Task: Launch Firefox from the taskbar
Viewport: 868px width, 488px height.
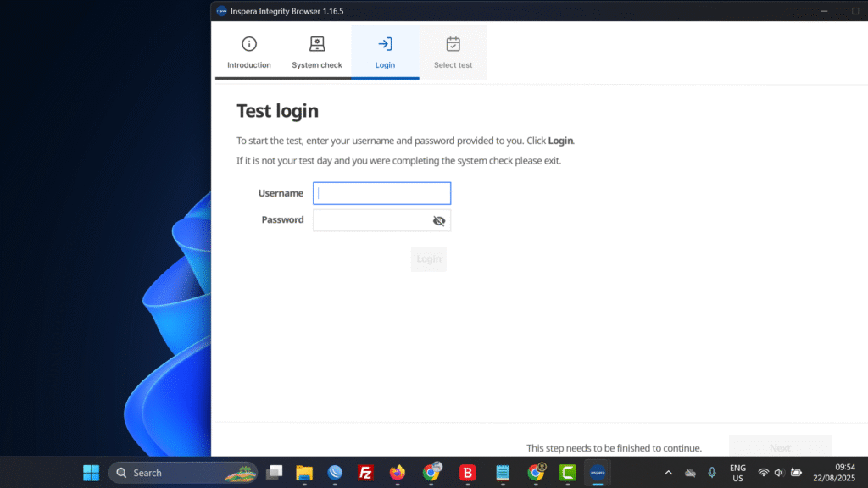Action: tap(398, 473)
